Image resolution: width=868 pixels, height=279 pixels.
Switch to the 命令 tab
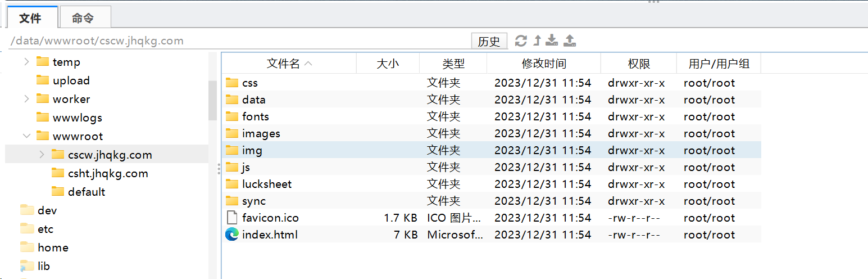click(x=83, y=18)
